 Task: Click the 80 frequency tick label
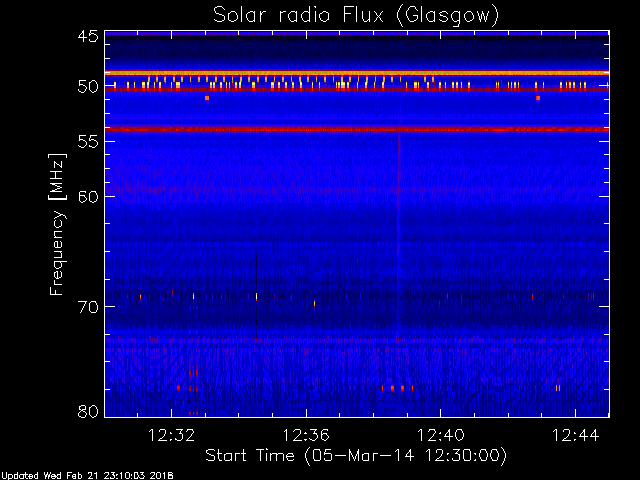coord(88,411)
